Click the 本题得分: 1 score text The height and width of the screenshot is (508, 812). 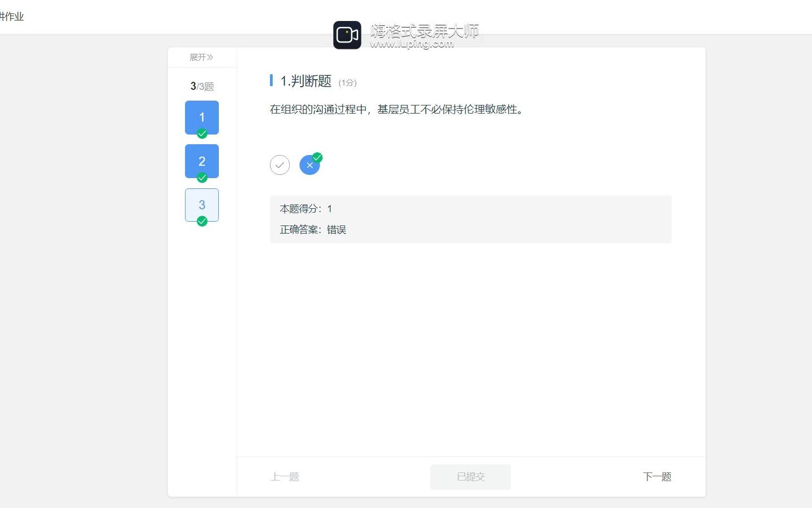coord(306,209)
